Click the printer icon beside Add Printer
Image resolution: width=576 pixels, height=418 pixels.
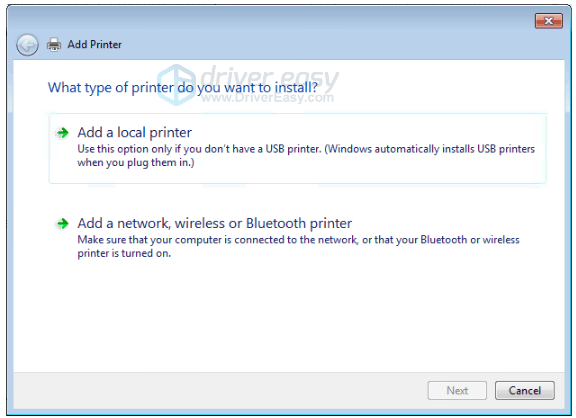54,44
